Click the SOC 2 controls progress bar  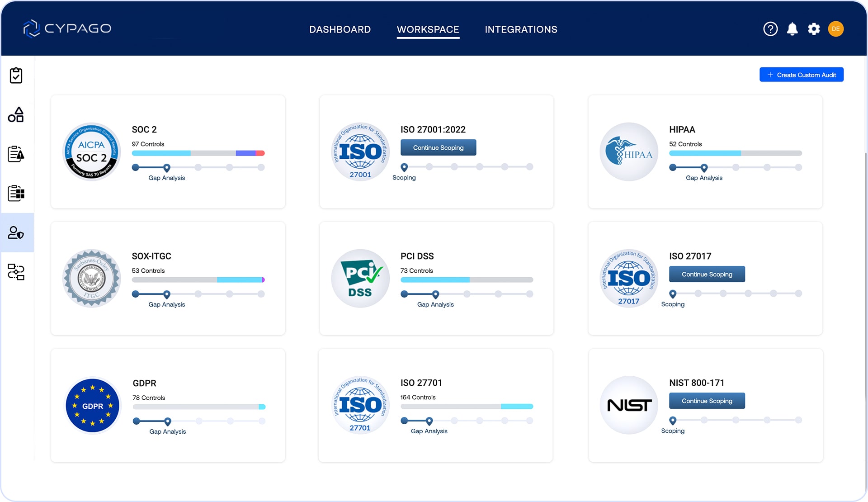[x=198, y=153]
